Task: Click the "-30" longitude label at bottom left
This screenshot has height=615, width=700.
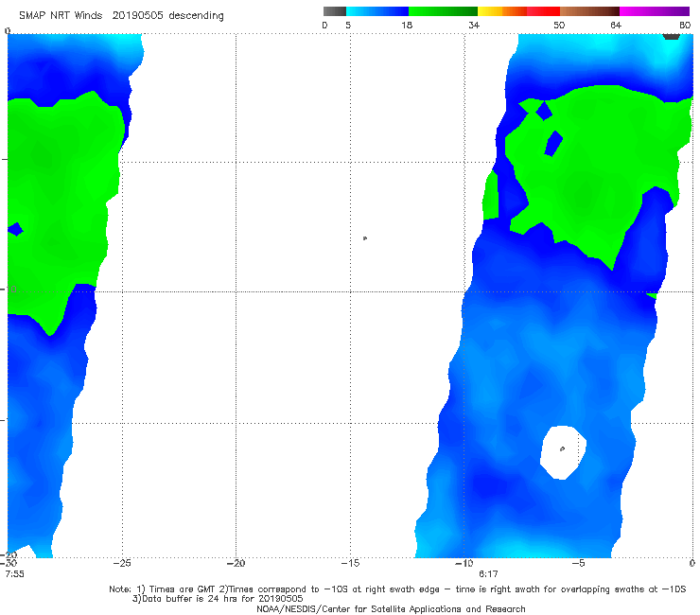Action: 8,563
